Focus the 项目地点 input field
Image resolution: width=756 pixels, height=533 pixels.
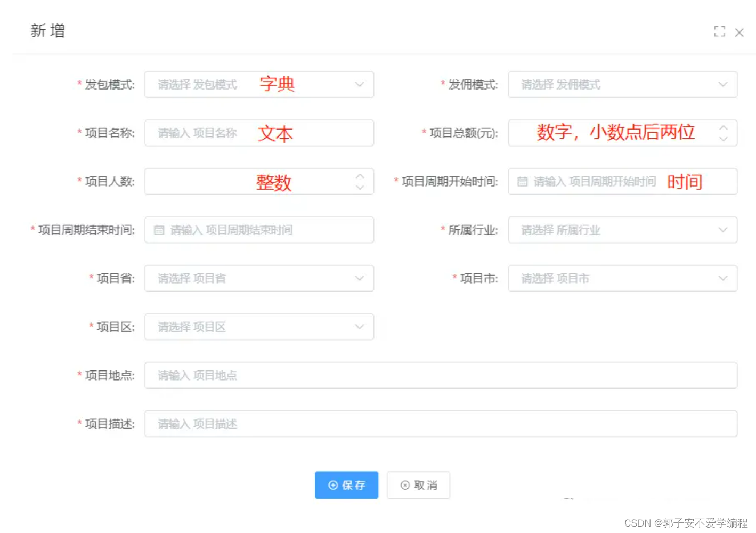441,376
